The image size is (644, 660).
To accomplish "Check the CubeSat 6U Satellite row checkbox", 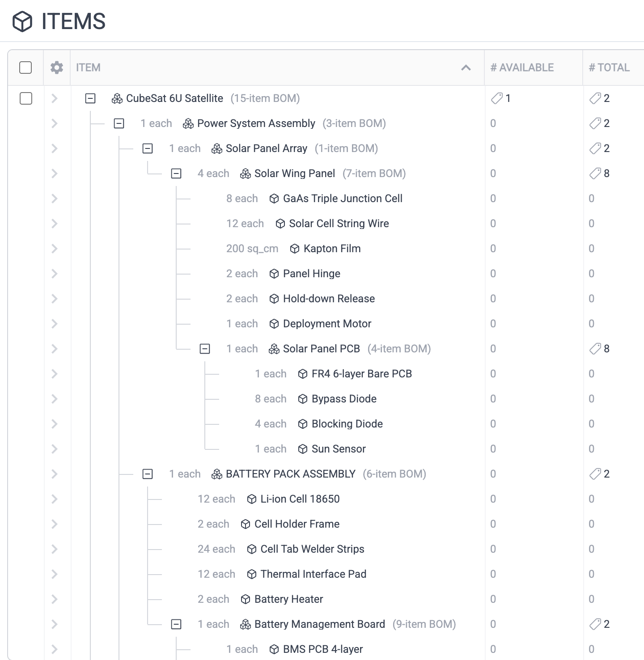I will click(26, 98).
